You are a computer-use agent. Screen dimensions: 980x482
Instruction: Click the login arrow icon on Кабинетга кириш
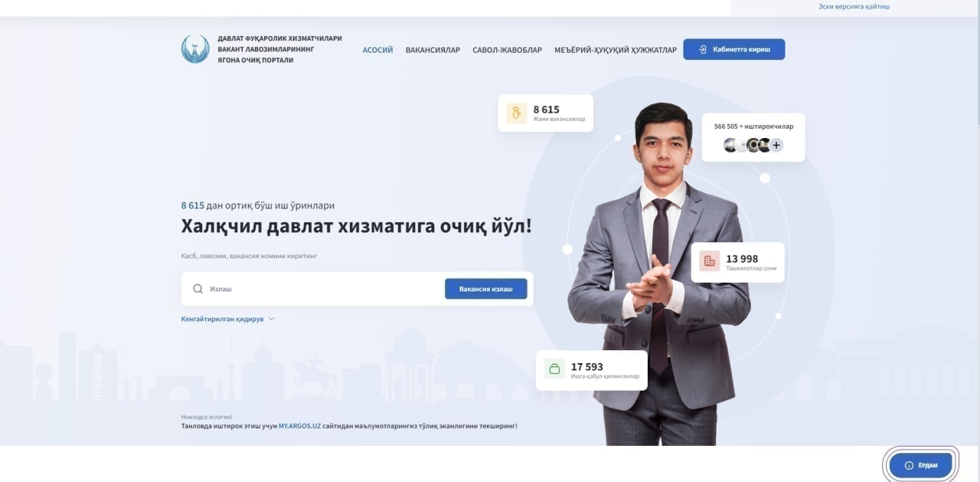tap(702, 50)
